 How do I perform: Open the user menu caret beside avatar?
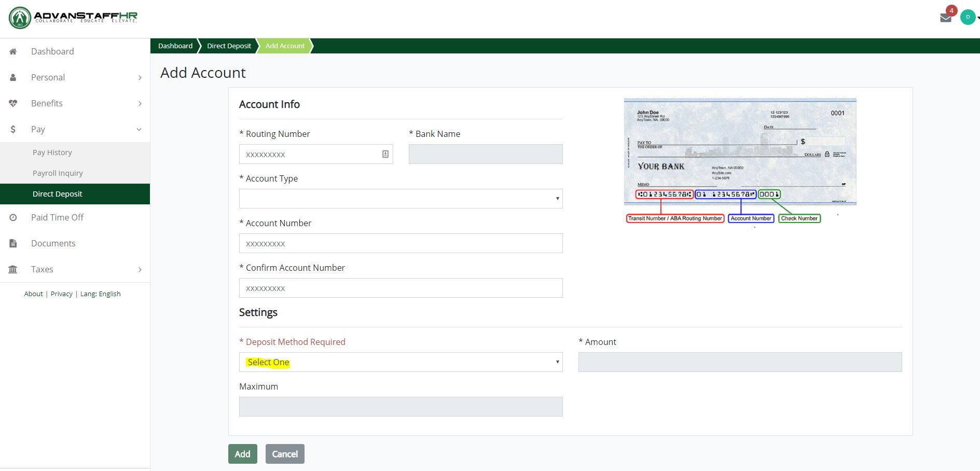[977, 18]
